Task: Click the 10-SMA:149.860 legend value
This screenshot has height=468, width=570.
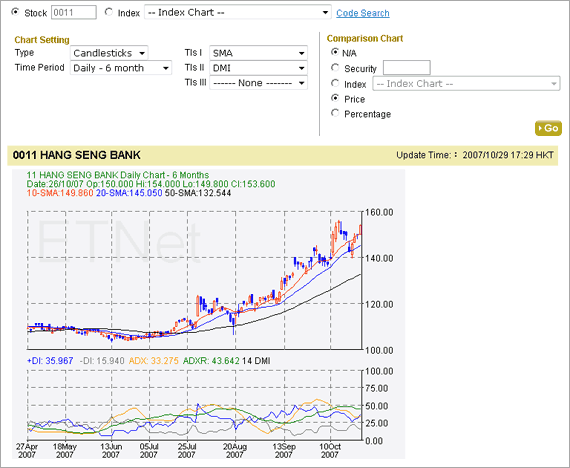Action: click(x=60, y=193)
